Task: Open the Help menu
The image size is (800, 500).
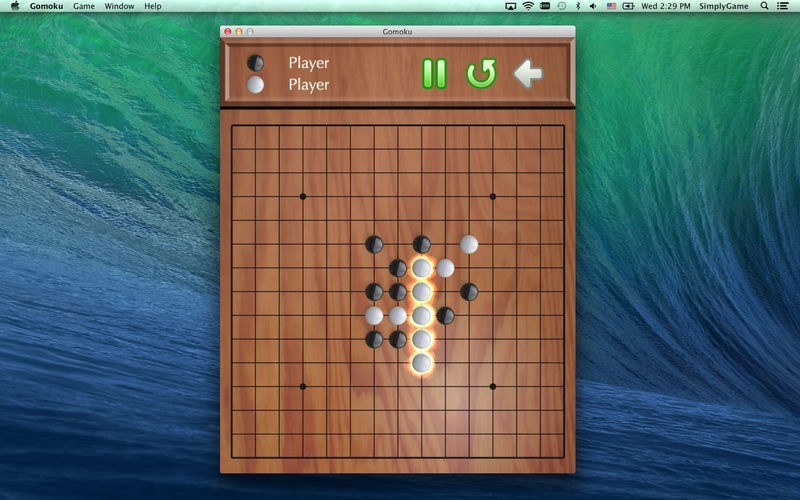Action: tap(152, 6)
